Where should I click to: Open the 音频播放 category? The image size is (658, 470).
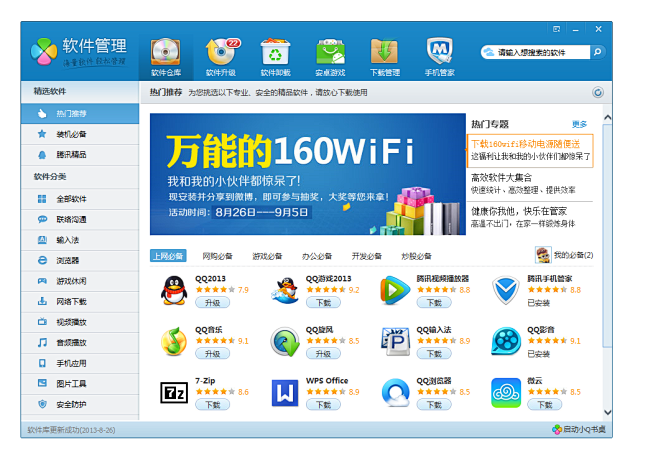coord(80,343)
